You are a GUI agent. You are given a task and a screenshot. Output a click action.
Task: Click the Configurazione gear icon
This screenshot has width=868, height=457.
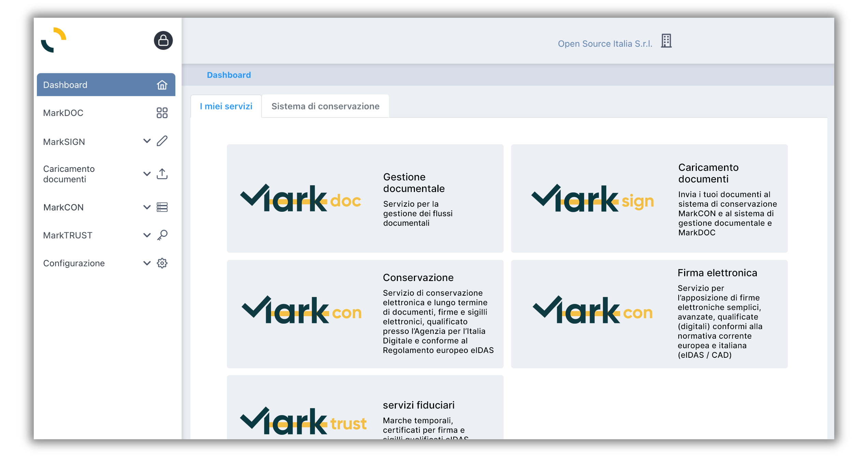162,263
